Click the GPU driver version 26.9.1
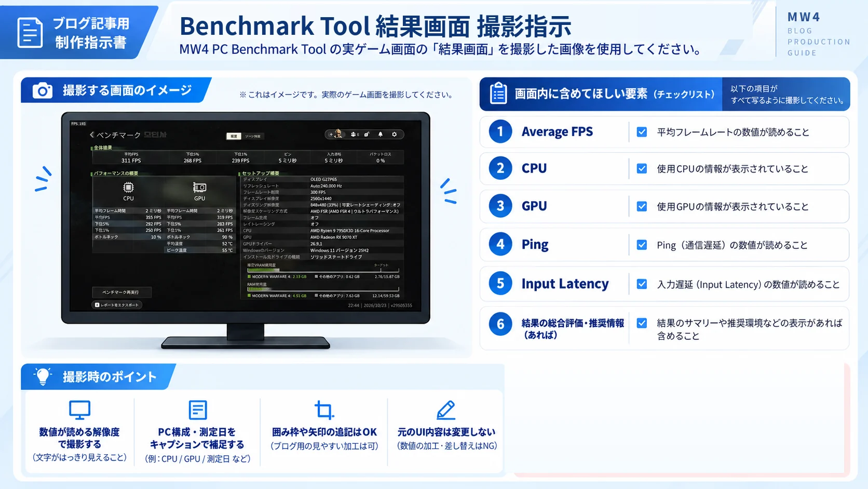 click(316, 244)
